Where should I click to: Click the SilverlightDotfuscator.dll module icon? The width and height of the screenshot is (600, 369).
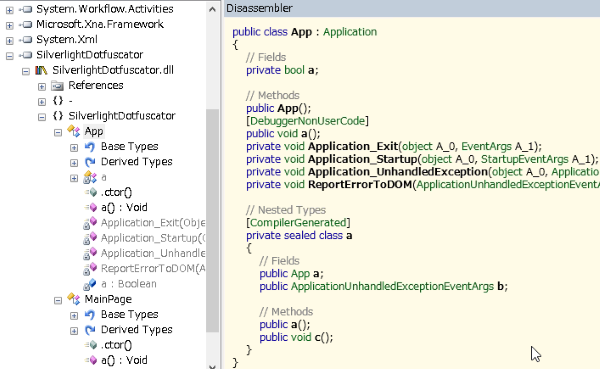41,70
